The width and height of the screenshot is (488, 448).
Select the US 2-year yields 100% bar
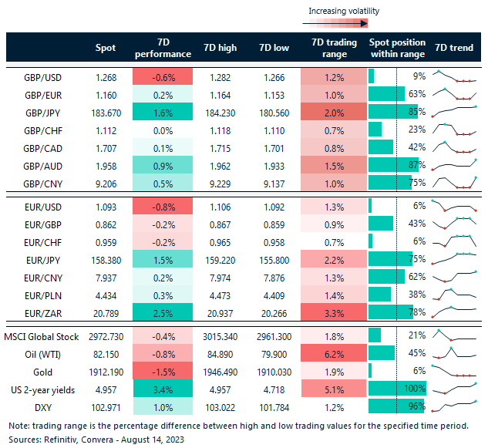(397, 389)
